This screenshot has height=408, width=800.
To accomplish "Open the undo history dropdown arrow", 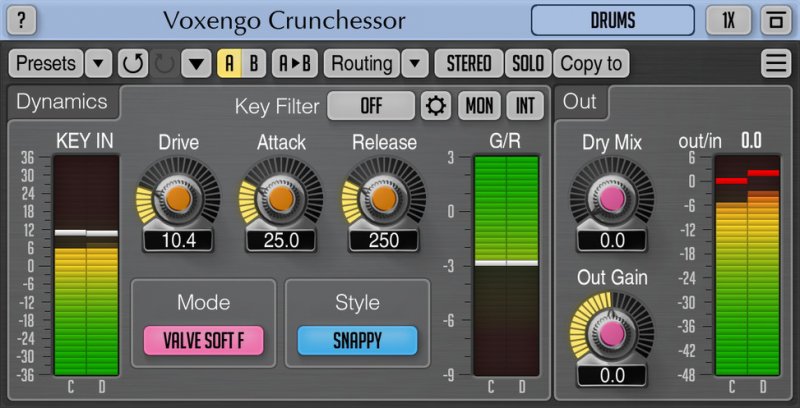I will click(196, 64).
